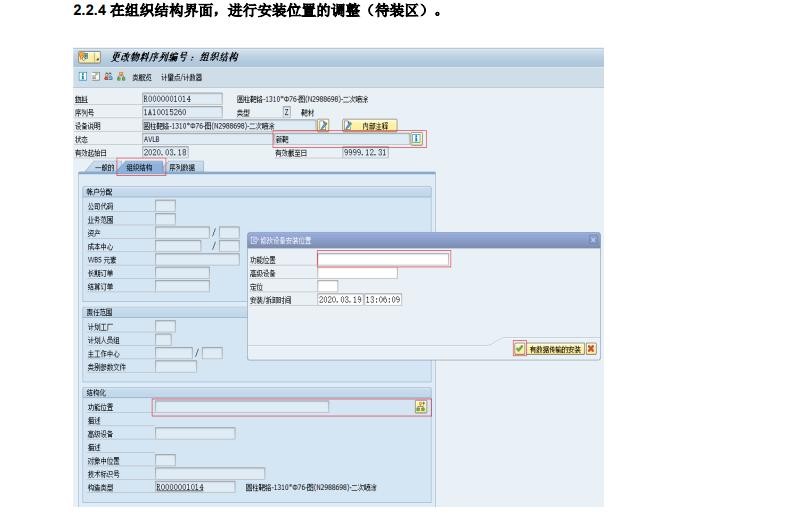This screenshot has height=524, width=785.
Task: Cancel the dialog with the red X icon
Action: coord(591,349)
